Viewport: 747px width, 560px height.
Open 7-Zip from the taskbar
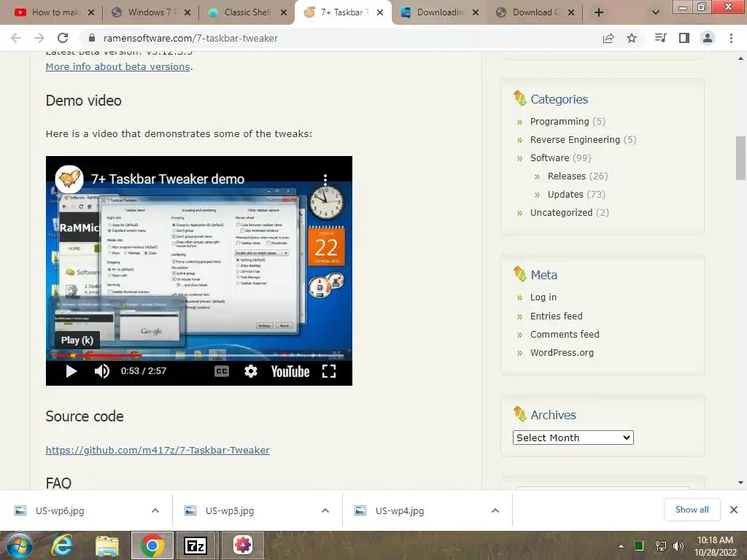click(196, 545)
